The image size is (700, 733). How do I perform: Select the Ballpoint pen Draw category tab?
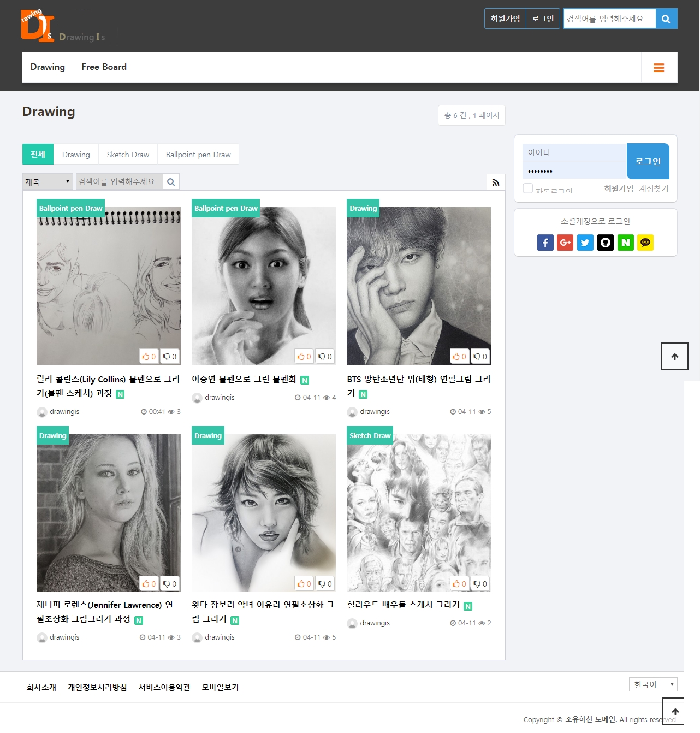[198, 155]
